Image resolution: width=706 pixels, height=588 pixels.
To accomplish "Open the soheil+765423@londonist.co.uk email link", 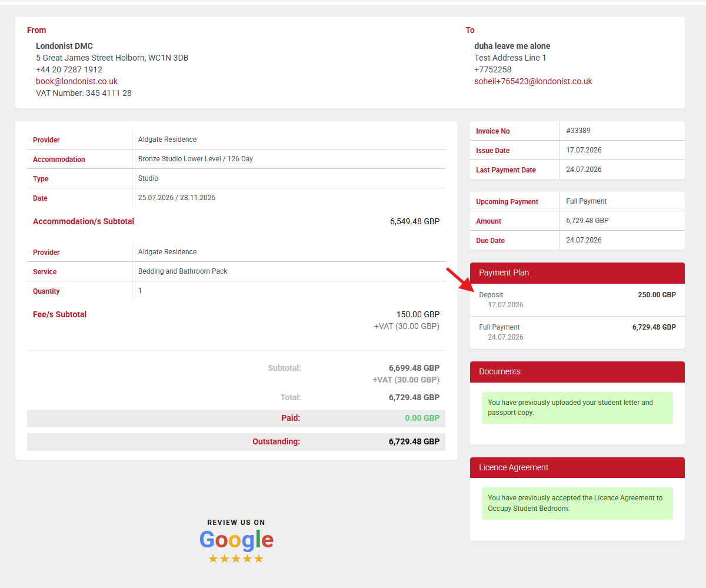I will 533,81.
